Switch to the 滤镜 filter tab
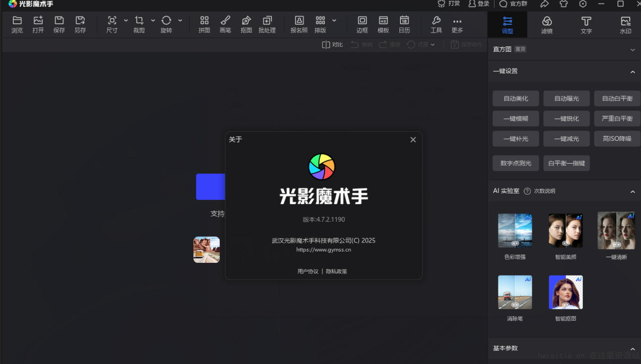 pyautogui.click(x=547, y=24)
